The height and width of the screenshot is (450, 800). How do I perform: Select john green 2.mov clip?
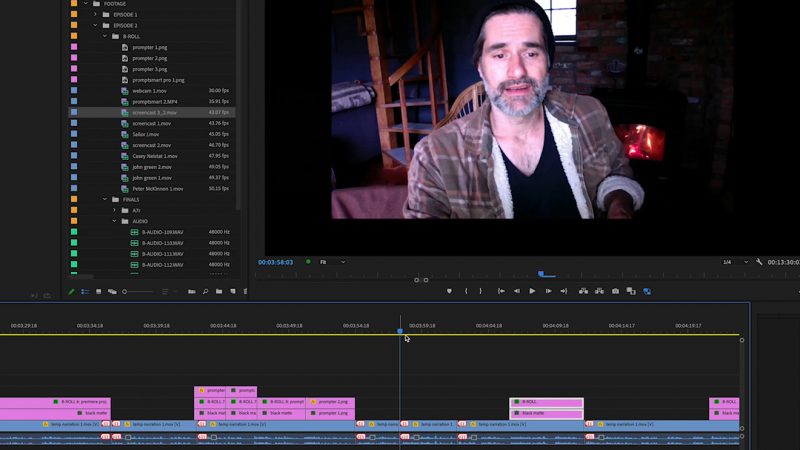tap(152, 167)
